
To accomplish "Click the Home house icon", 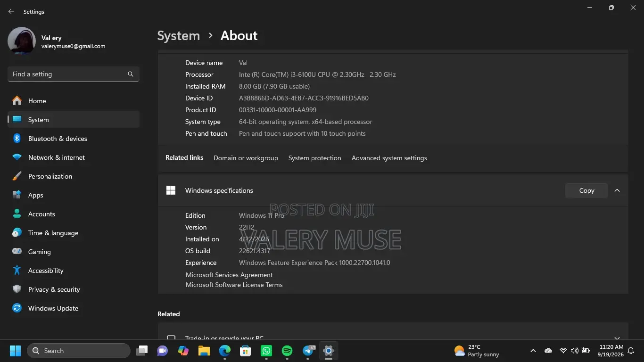I will (17, 100).
